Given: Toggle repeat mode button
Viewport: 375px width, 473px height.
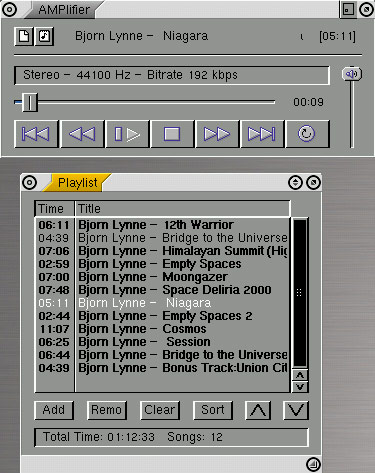Looking at the screenshot, I should coord(307,134).
